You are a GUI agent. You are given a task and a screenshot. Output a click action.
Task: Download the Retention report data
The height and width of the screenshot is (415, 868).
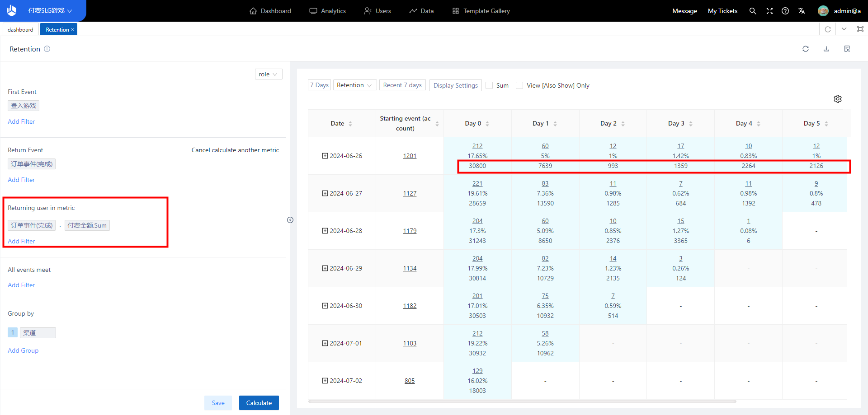pyautogui.click(x=826, y=49)
